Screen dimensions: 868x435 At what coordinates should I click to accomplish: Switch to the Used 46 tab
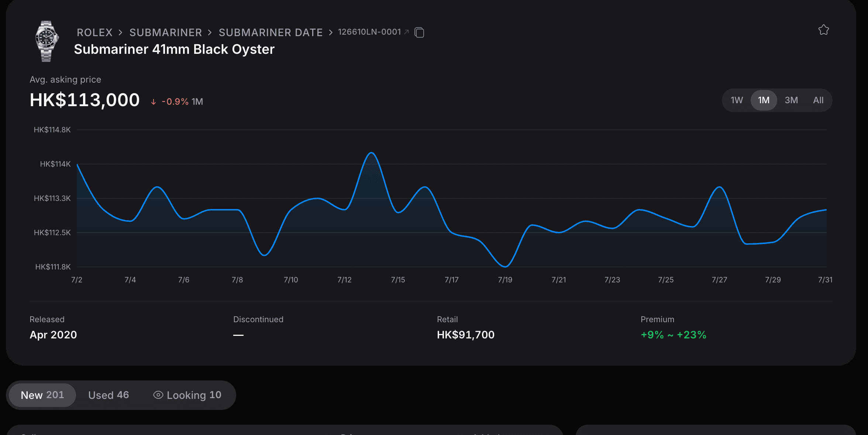coord(108,395)
